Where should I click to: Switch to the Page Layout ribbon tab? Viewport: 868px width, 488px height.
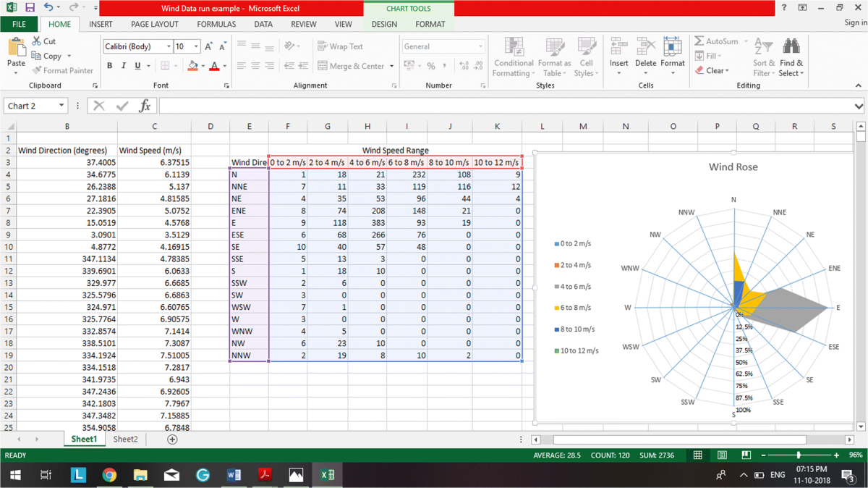pos(154,24)
